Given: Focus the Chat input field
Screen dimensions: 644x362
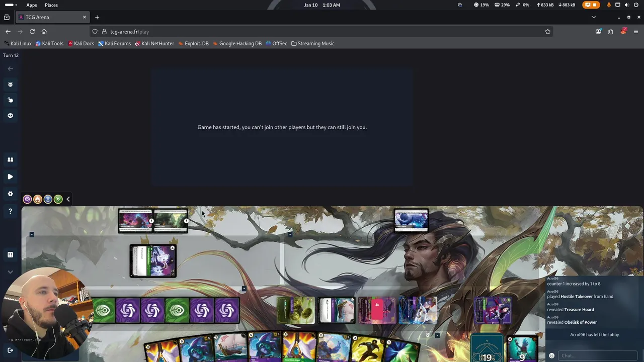Looking at the screenshot, I should pyautogui.click(x=598, y=355).
